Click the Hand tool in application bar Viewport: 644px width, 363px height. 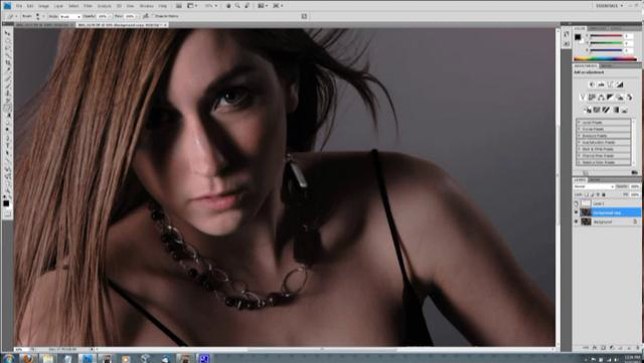coord(228,6)
